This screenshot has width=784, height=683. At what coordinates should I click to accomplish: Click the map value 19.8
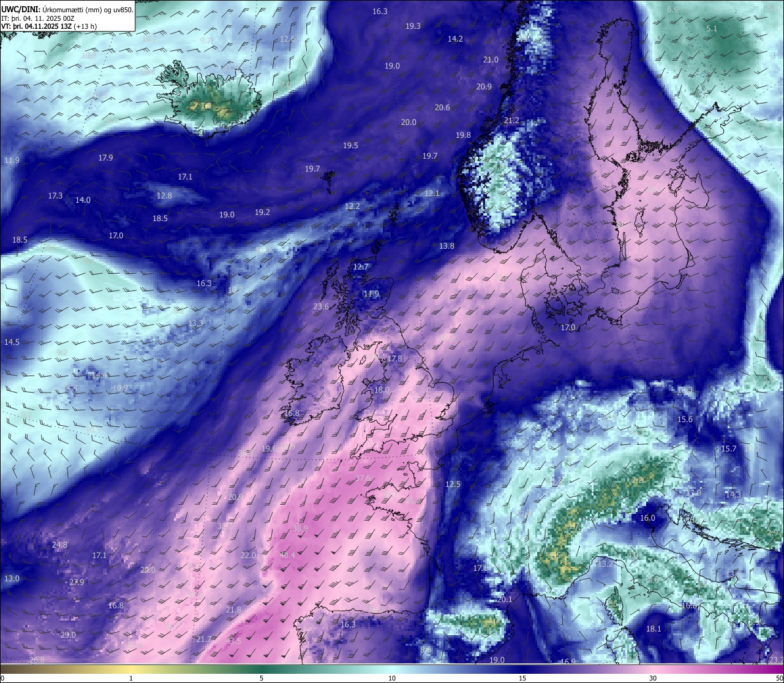tap(463, 135)
